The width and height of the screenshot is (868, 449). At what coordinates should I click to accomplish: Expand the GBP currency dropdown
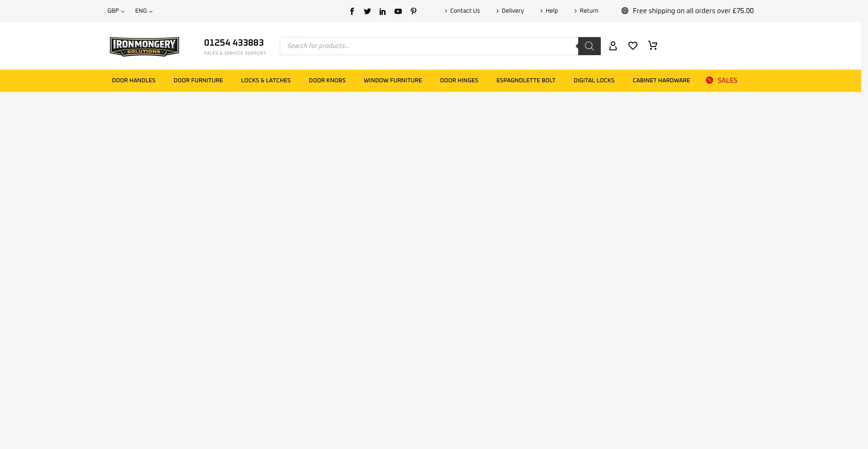click(x=116, y=11)
